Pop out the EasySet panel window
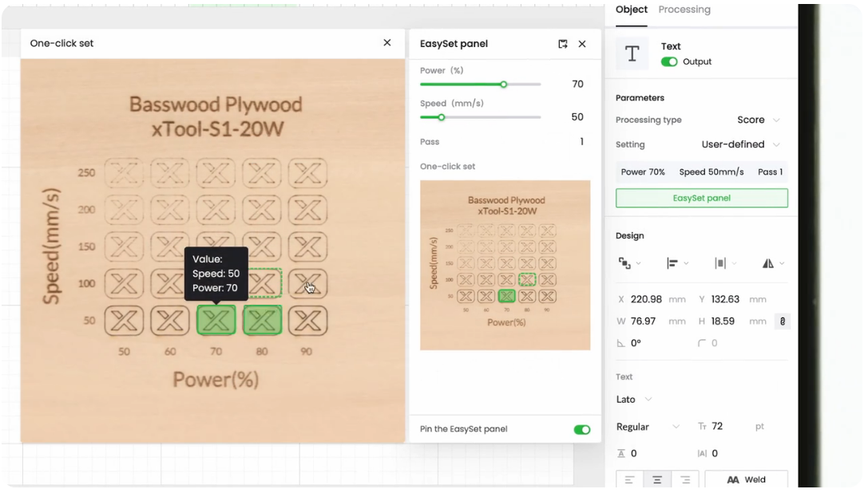This screenshot has width=868, height=493. pyautogui.click(x=562, y=44)
